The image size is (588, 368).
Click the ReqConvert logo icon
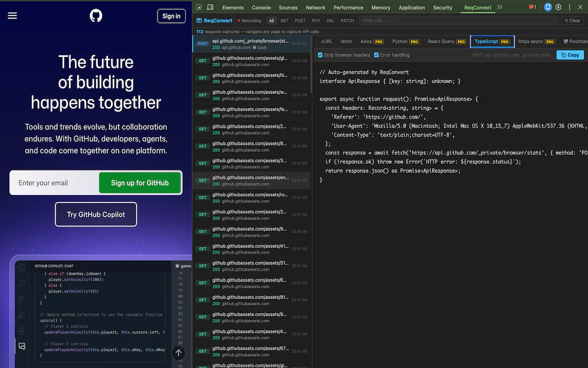[199, 21]
